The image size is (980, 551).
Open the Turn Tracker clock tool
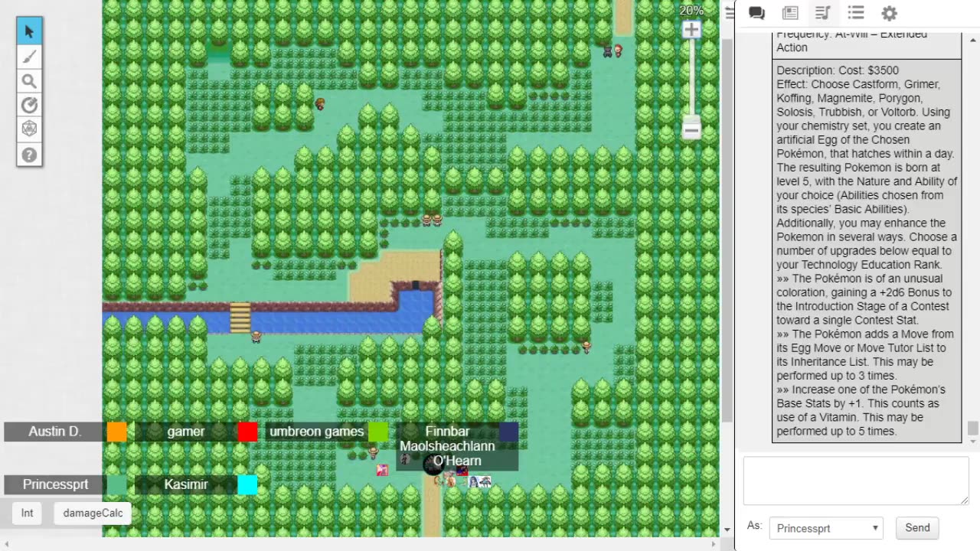pos(29,106)
